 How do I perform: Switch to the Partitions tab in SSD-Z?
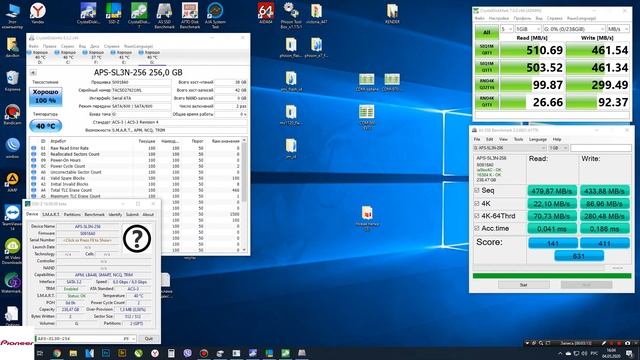pyautogui.click(x=72, y=214)
